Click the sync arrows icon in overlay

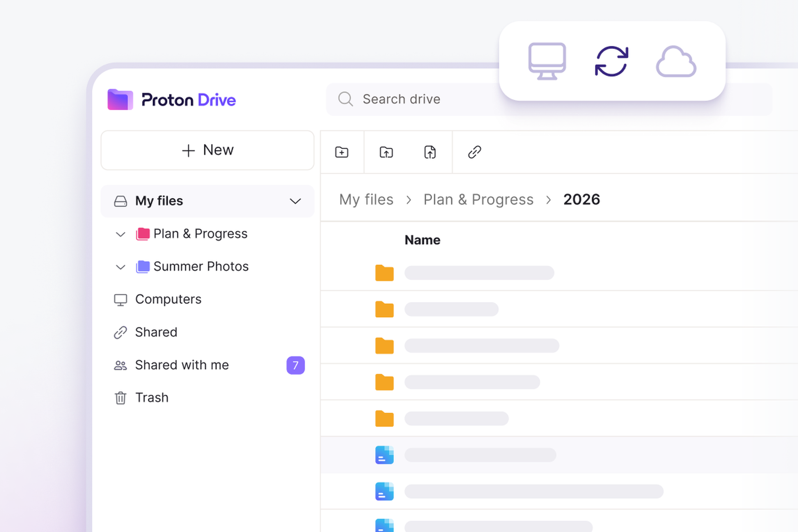612,61
